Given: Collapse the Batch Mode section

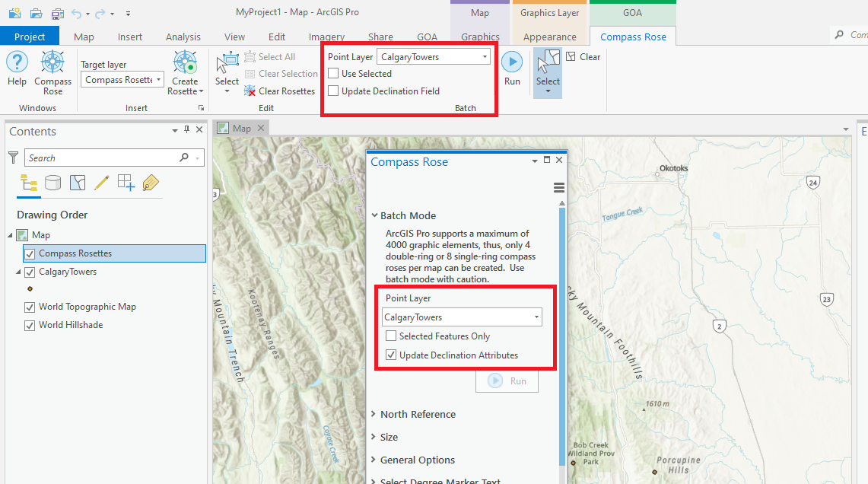Looking at the screenshot, I should pyautogui.click(x=375, y=215).
